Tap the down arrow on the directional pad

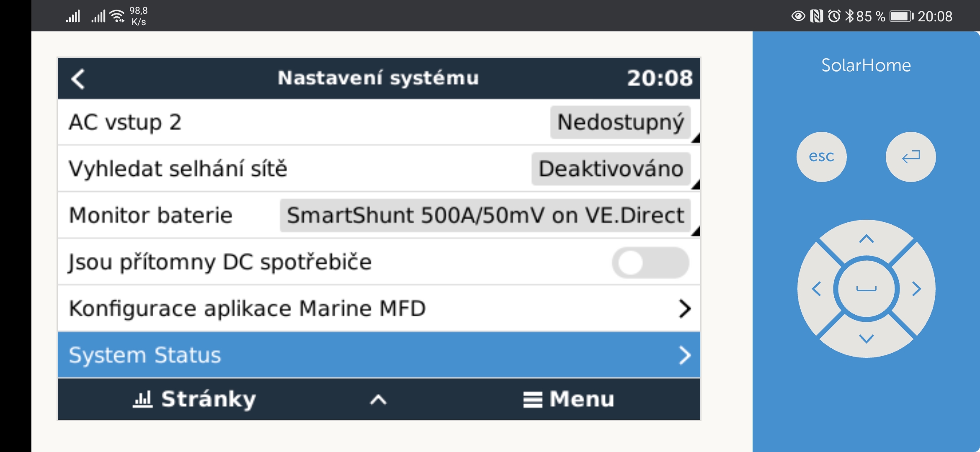pyautogui.click(x=866, y=338)
